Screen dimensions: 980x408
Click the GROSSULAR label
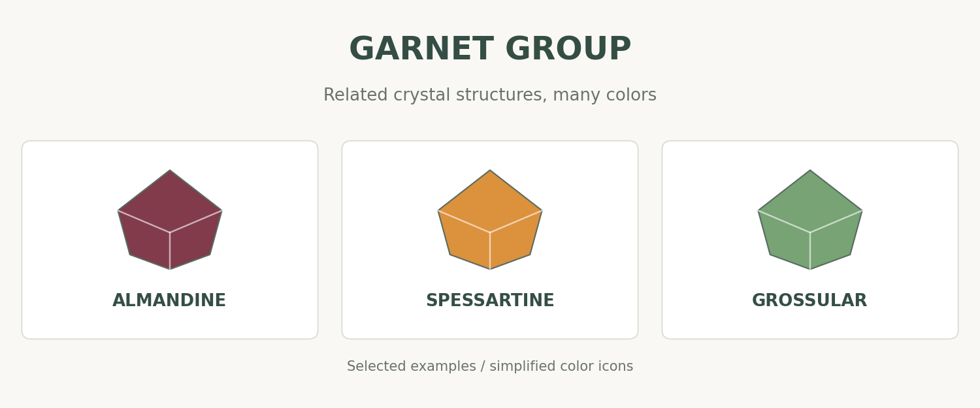[809, 301]
